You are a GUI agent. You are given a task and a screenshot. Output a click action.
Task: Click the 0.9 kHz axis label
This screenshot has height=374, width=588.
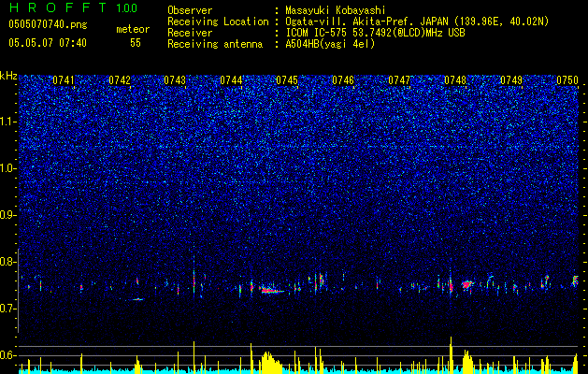click(8, 215)
